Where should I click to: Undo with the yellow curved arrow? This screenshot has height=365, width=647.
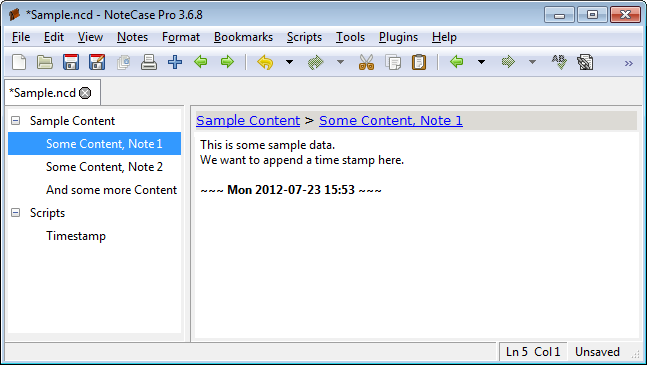(265, 62)
